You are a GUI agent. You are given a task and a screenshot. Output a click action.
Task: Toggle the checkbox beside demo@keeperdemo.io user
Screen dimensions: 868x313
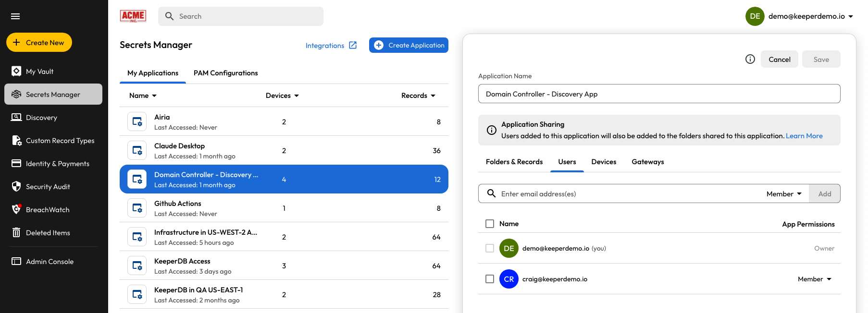coord(490,248)
